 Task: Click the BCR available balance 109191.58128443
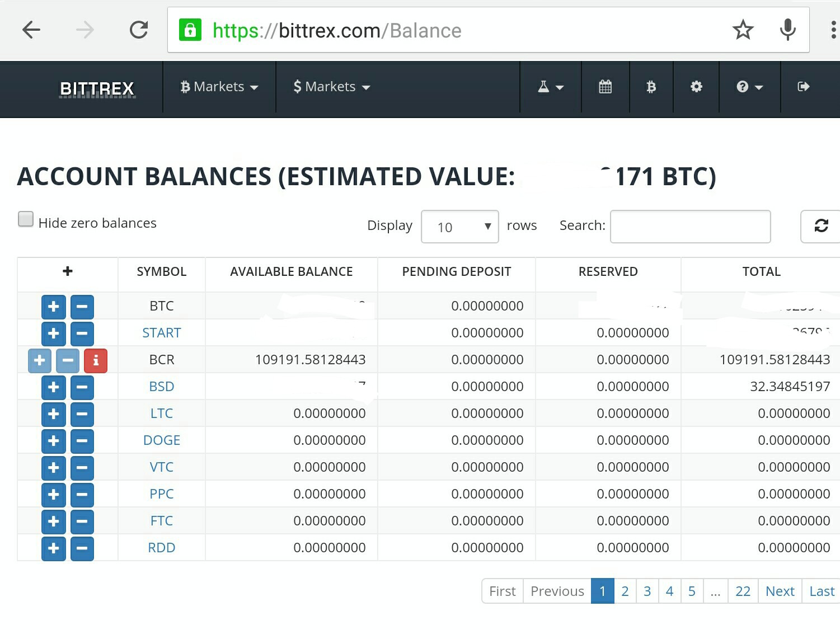311,360
